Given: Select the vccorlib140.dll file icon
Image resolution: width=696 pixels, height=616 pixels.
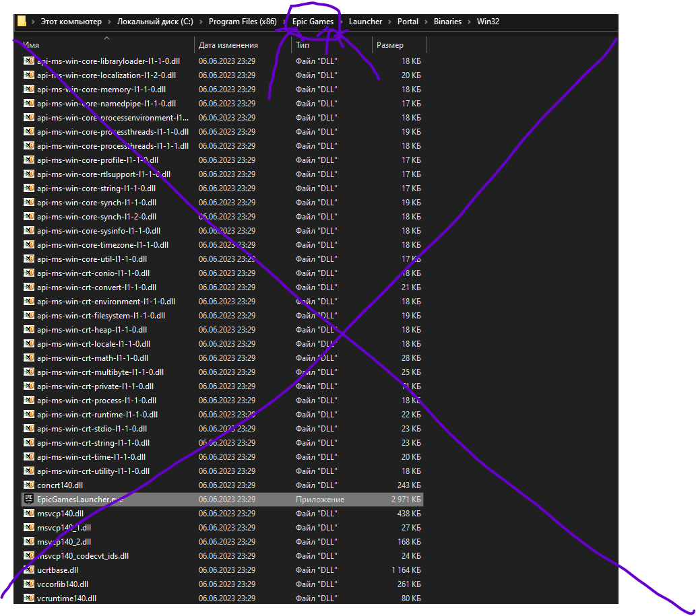Looking at the screenshot, I should pos(29,584).
